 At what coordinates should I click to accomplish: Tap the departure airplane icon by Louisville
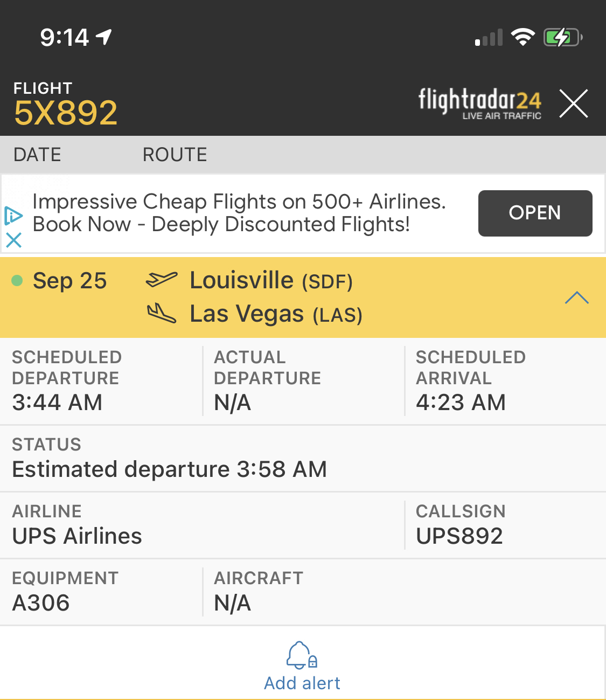point(161,280)
